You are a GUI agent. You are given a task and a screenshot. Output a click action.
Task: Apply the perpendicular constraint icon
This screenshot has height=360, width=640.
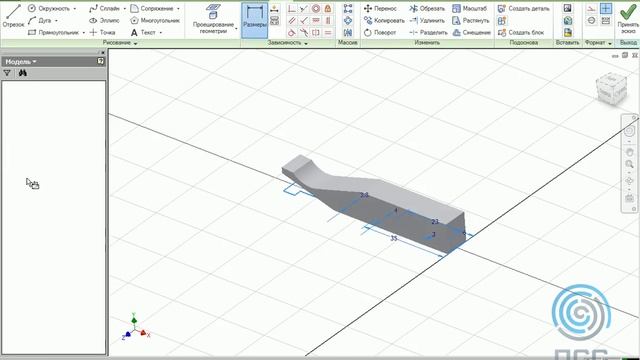[304, 20]
